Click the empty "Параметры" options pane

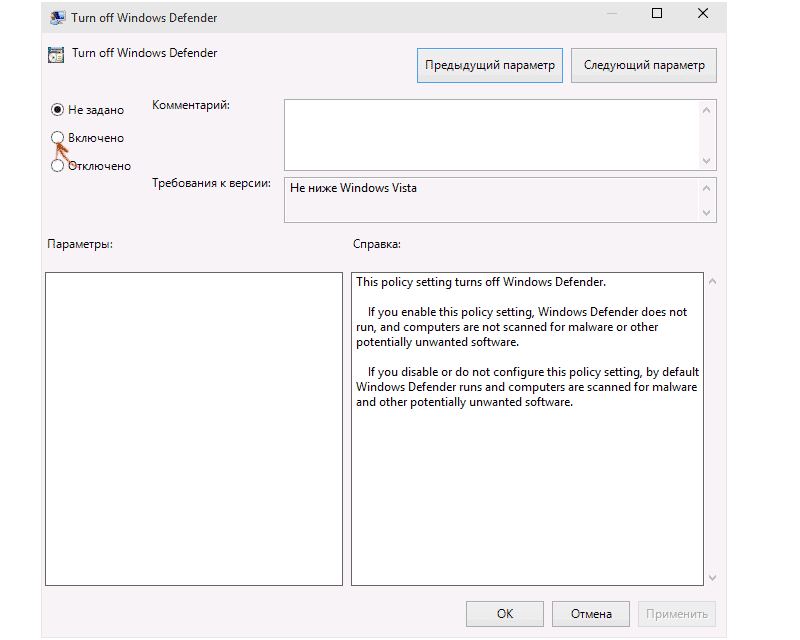194,429
